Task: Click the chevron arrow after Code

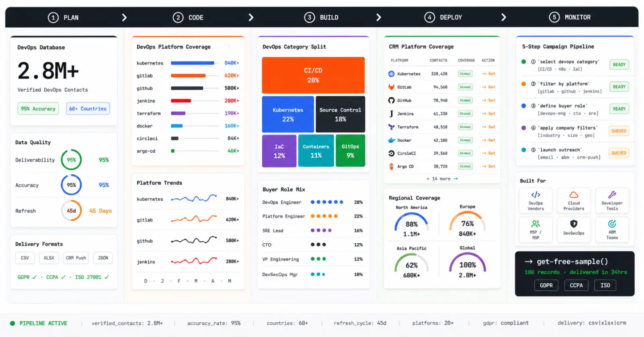Action: 251,17
